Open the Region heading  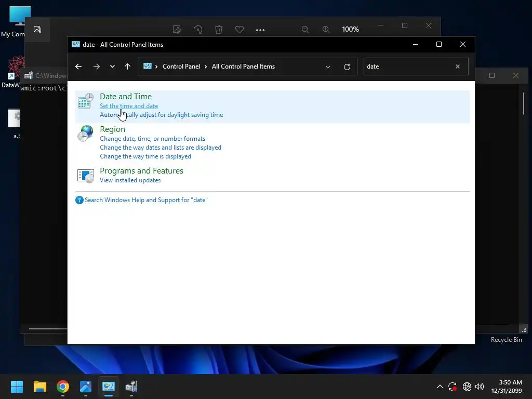click(112, 129)
